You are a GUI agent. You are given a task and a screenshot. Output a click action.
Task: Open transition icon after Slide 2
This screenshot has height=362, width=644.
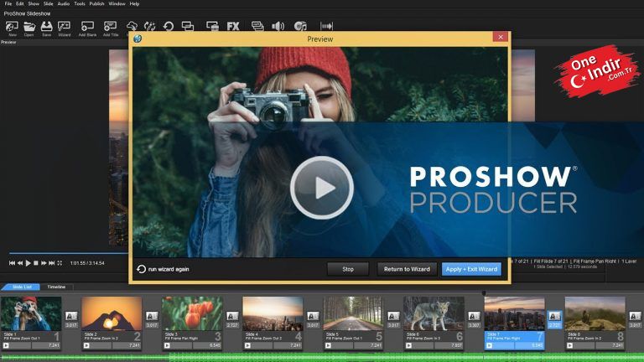152,316
